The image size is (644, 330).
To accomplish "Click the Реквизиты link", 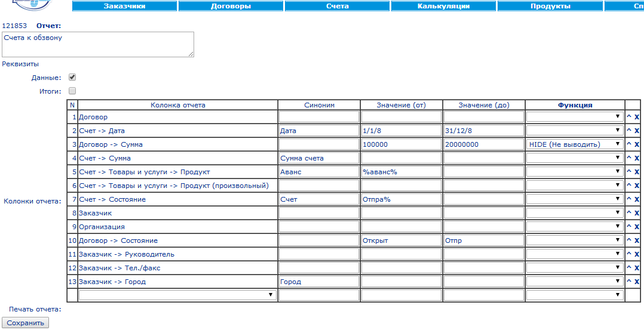I will tap(20, 64).
